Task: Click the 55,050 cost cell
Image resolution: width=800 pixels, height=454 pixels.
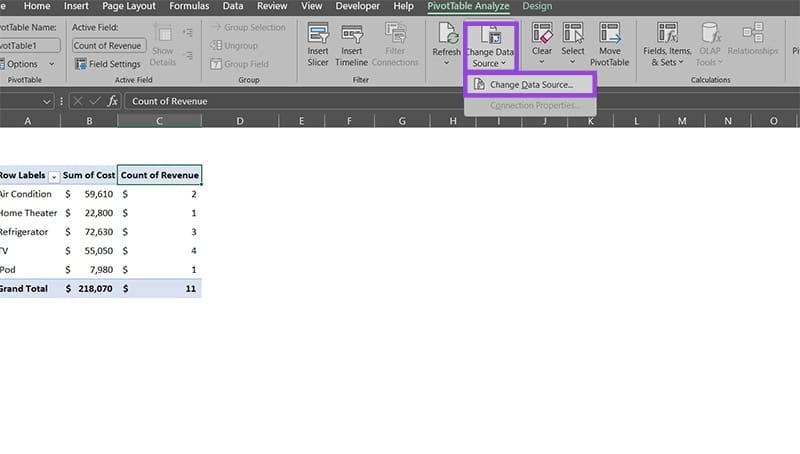Action: point(89,250)
